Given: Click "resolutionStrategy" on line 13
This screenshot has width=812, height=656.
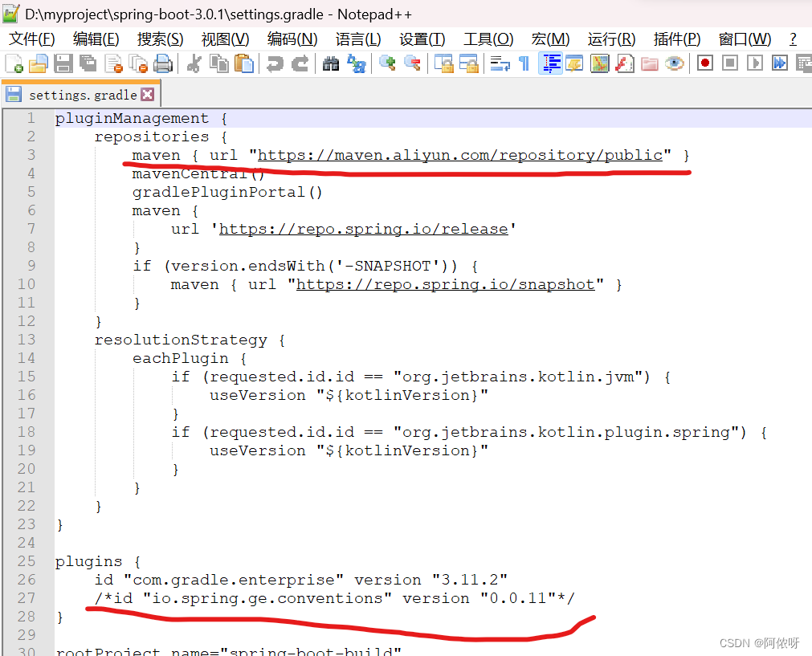Looking at the screenshot, I should tap(181, 340).
